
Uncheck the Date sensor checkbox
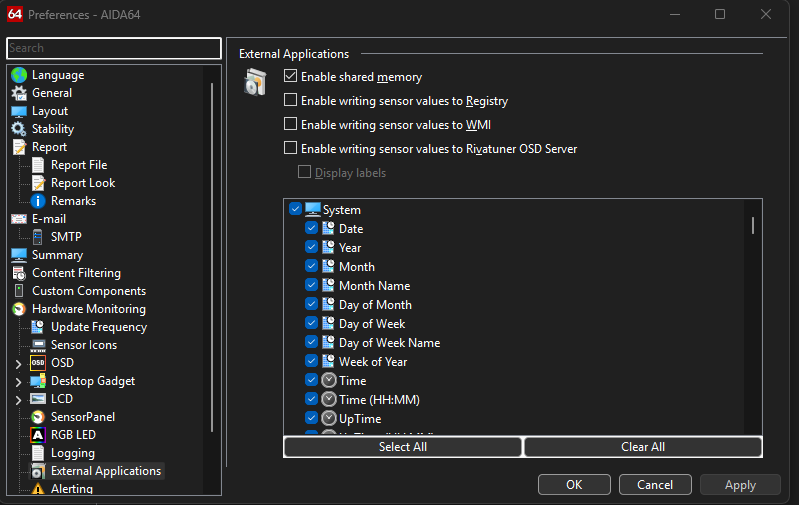click(x=311, y=228)
